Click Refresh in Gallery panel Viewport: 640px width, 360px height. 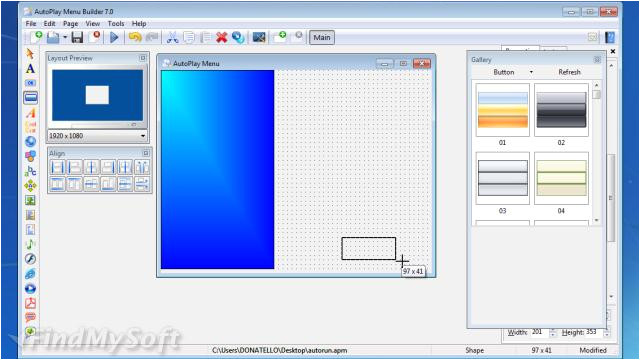pos(569,72)
